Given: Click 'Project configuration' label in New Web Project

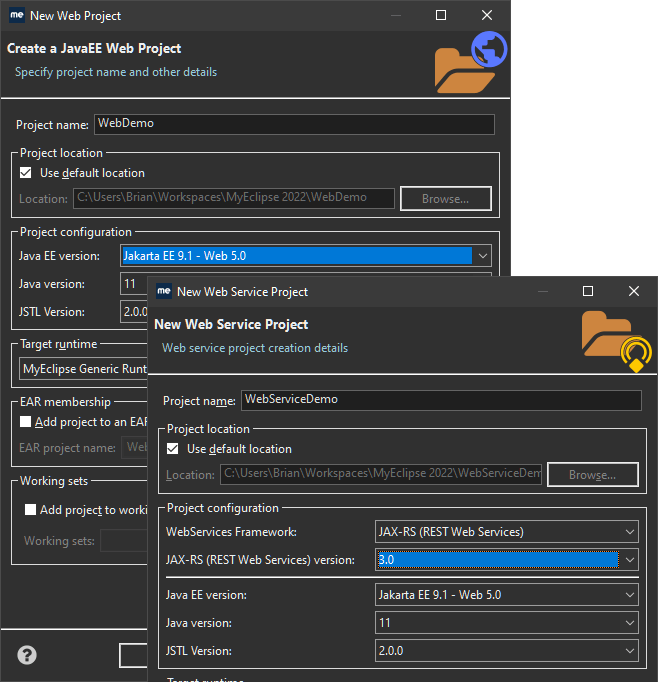Looking at the screenshot, I should (x=76, y=232).
